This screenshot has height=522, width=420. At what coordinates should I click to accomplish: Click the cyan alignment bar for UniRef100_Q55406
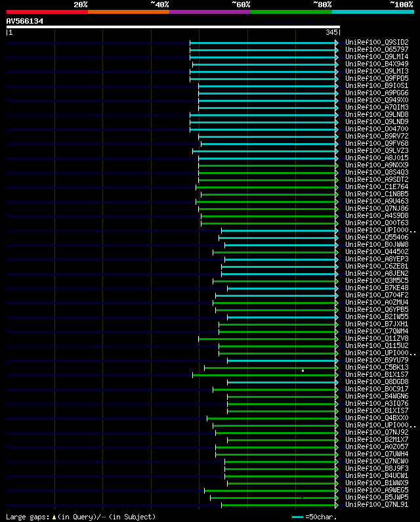click(277, 238)
